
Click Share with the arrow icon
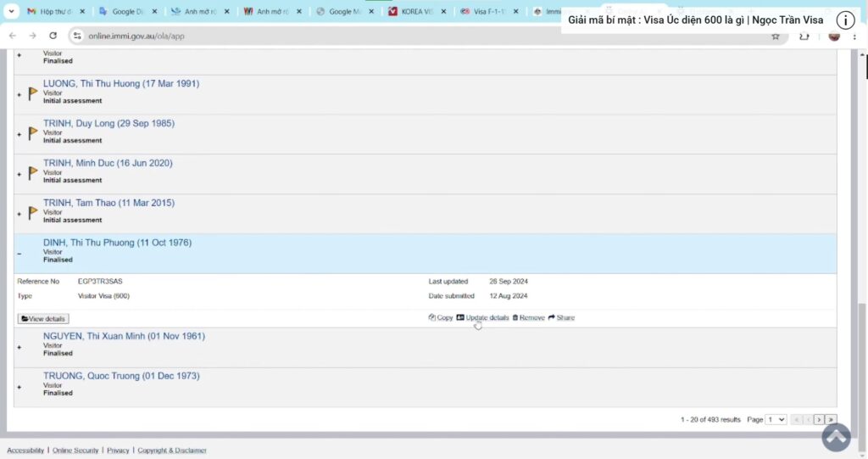[x=561, y=317]
